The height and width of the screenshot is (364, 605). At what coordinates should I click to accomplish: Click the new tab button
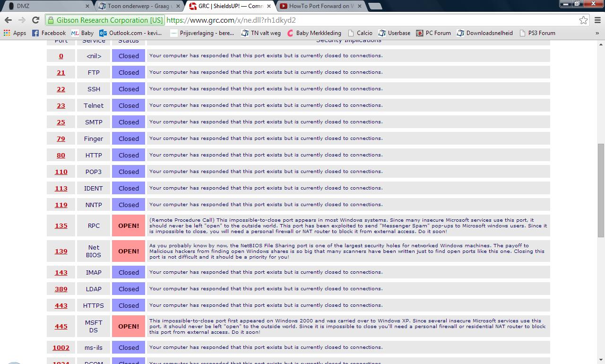coord(375,6)
